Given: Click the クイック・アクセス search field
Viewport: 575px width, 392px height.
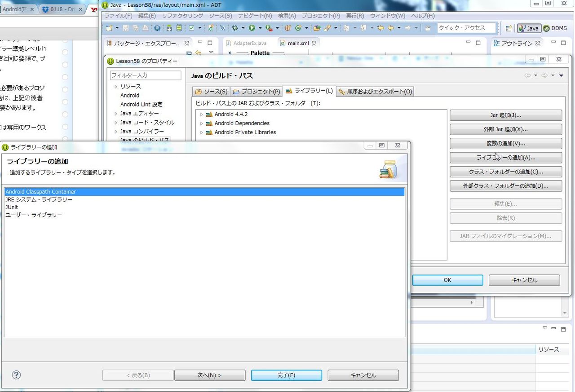Looking at the screenshot, I should 466,28.
